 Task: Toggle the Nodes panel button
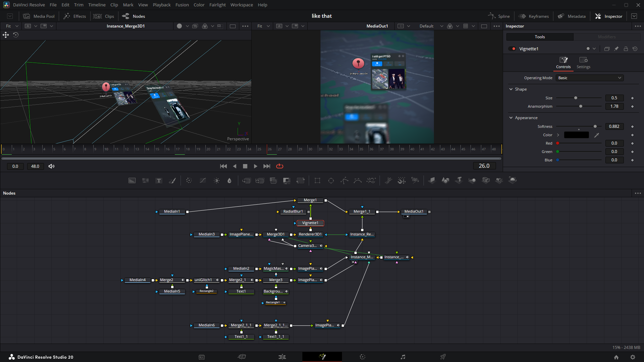point(134,16)
